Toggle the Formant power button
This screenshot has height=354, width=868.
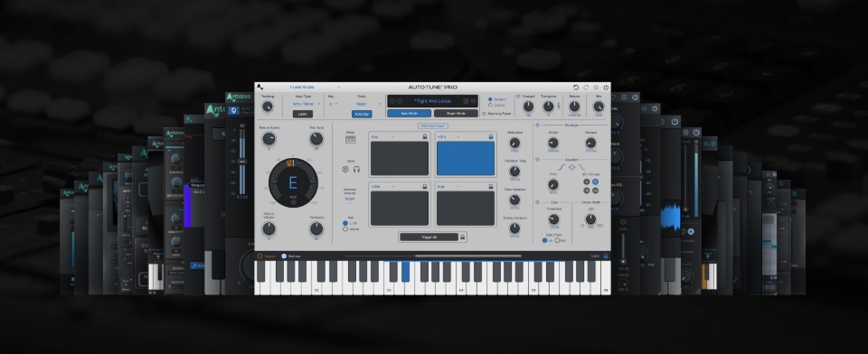(x=518, y=97)
